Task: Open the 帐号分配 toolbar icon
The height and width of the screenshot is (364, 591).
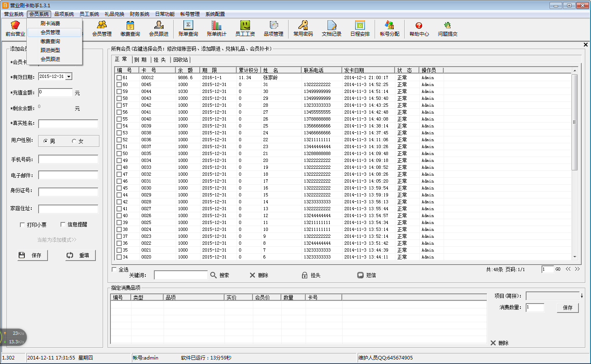Action: 390,28
